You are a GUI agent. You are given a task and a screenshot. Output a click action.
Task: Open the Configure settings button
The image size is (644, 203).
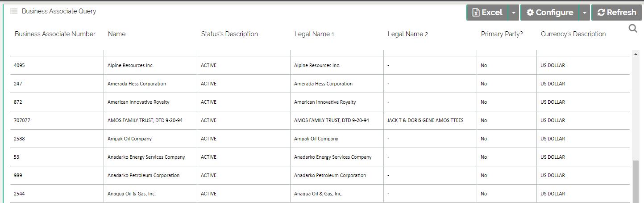550,13
